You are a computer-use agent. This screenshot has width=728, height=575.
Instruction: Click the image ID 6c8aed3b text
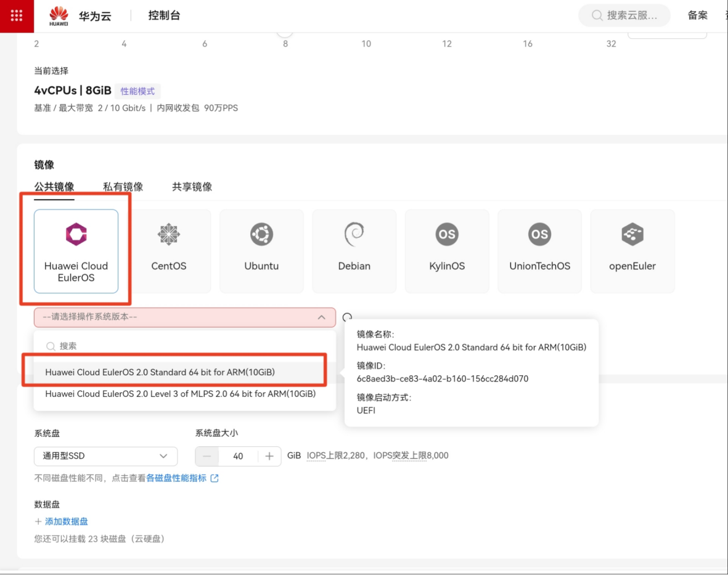[x=443, y=378]
